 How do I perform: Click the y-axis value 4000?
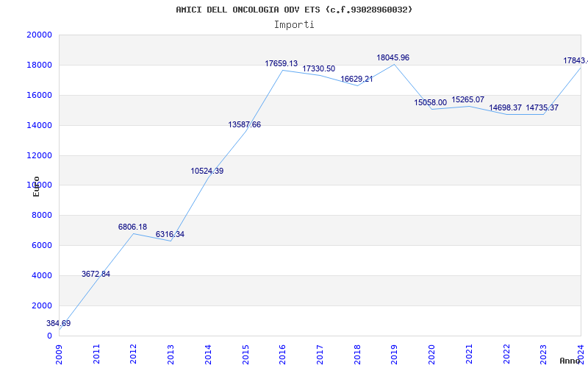click(42, 275)
